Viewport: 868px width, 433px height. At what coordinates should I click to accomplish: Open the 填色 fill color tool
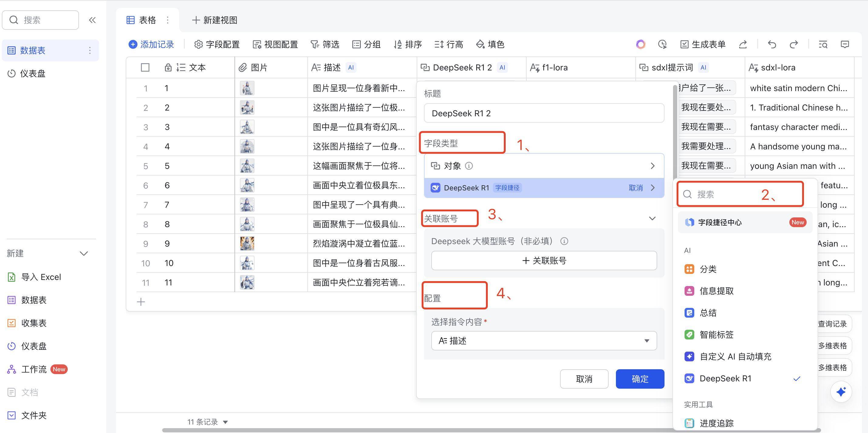coord(490,44)
